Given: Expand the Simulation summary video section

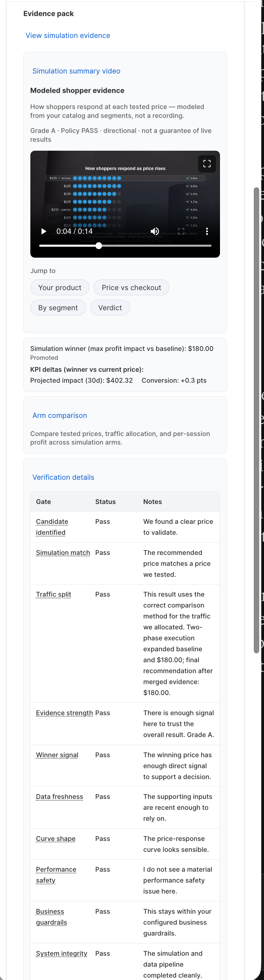Looking at the screenshot, I should coord(76,71).
